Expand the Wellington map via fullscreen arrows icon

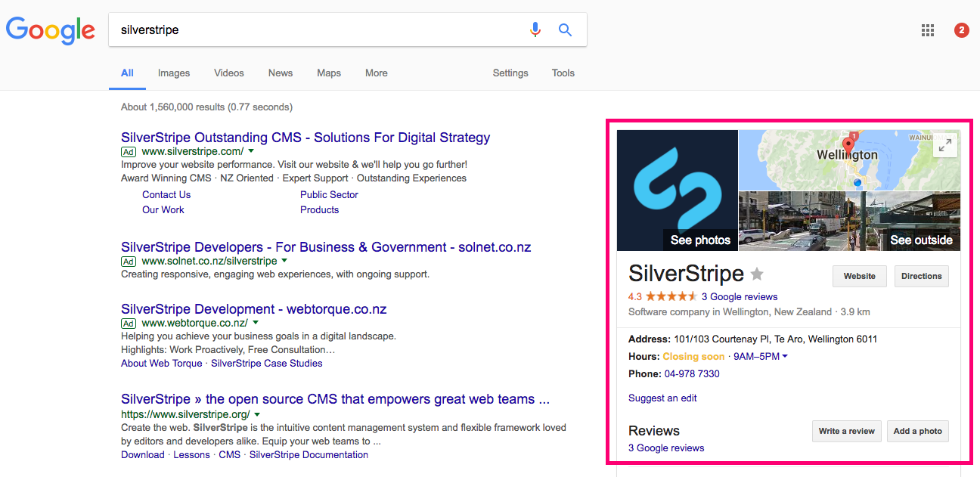(945, 145)
